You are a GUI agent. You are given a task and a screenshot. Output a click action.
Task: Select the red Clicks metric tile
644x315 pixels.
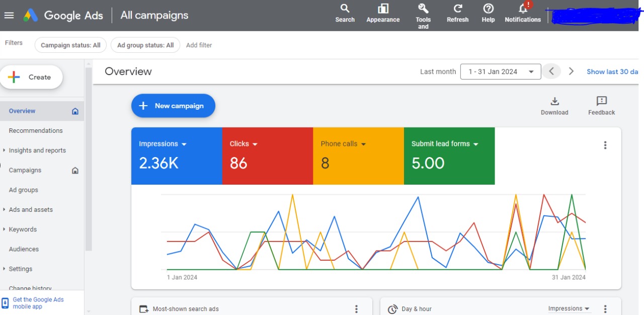click(267, 156)
